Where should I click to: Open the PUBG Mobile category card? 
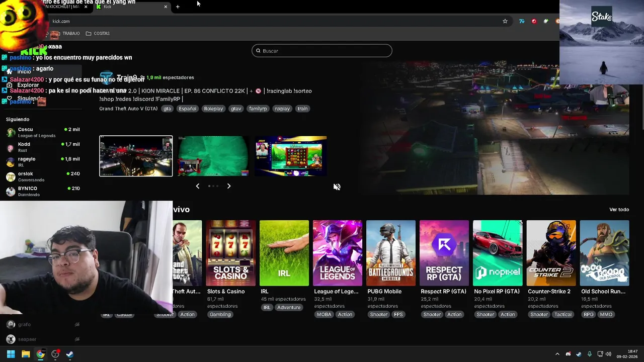[391, 253]
